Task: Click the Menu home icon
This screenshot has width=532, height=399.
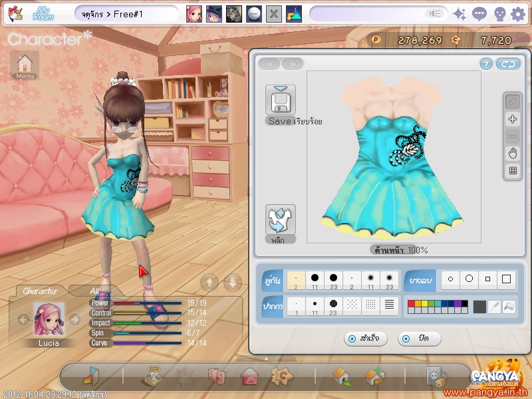Action: tap(25, 65)
